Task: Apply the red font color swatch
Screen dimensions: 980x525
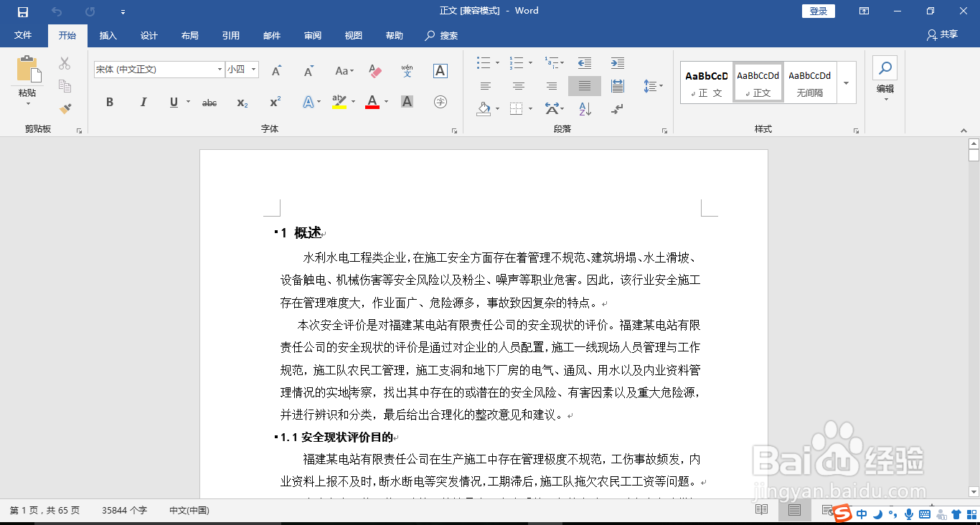Action: pyautogui.click(x=371, y=102)
